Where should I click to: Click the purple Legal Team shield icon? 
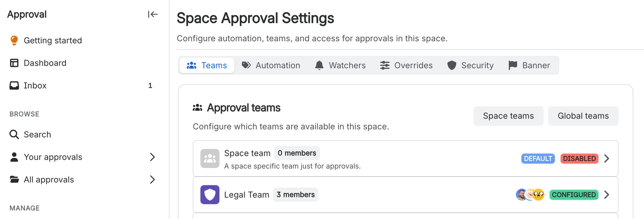point(210,194)
